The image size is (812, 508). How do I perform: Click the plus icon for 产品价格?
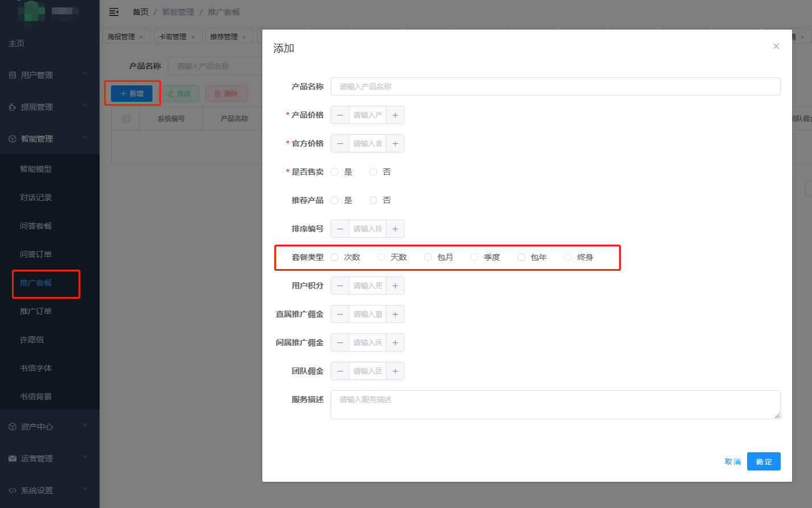click(395, 115)
